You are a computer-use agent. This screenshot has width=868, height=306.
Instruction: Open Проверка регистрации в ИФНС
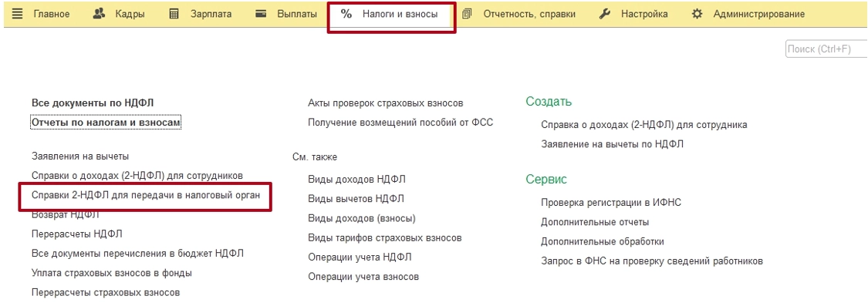point(611,203)
